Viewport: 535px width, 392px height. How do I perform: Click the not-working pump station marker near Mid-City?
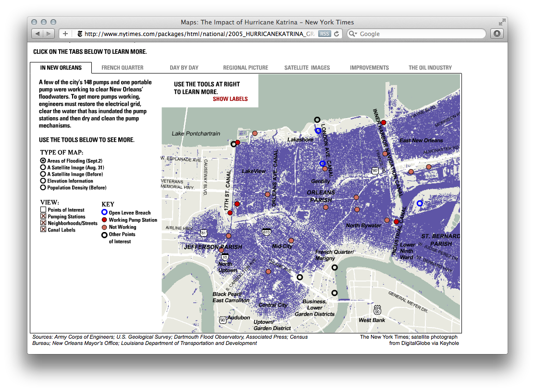tap(291, 240)
